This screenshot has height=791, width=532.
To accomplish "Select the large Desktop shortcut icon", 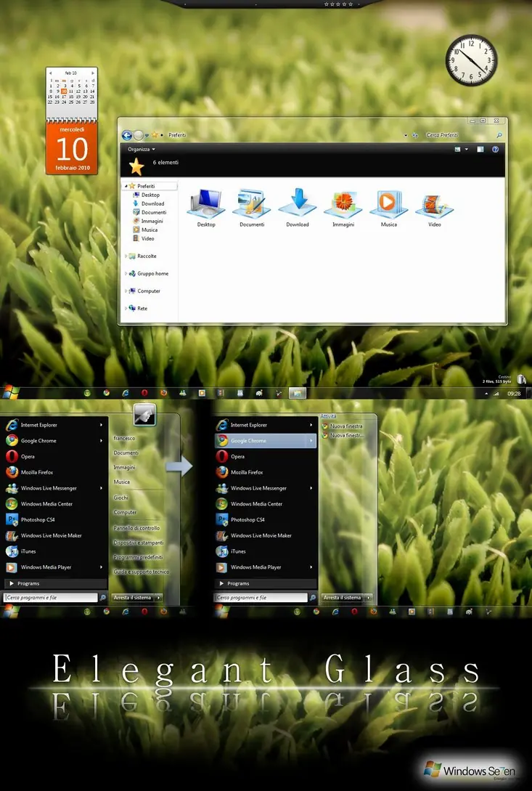I will click(205, 208).
